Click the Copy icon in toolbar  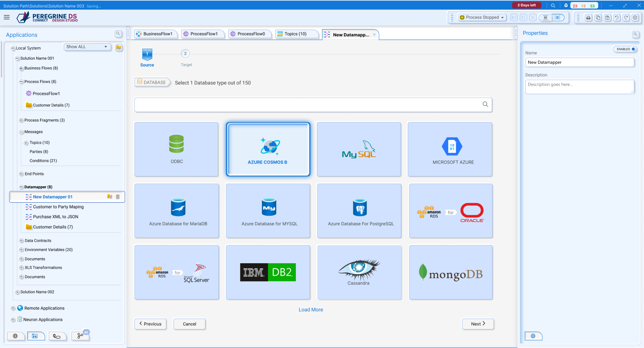(x=598, y=18)
